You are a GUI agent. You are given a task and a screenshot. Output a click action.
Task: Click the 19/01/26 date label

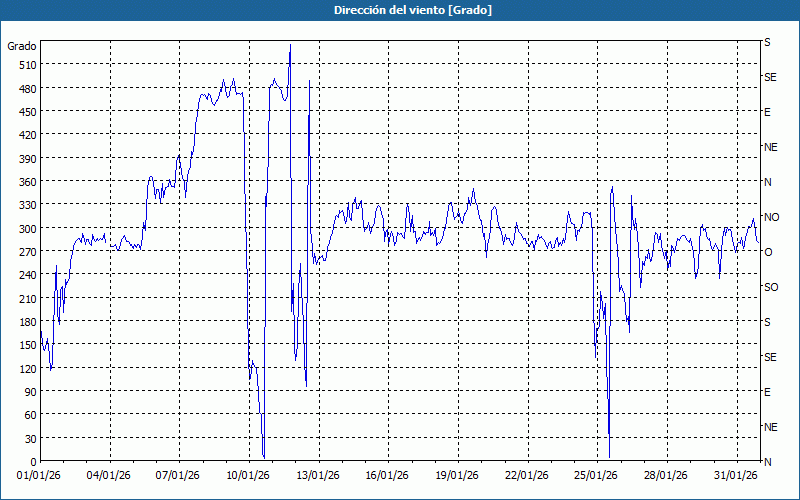pyautogui.click(x=457, y=476)
